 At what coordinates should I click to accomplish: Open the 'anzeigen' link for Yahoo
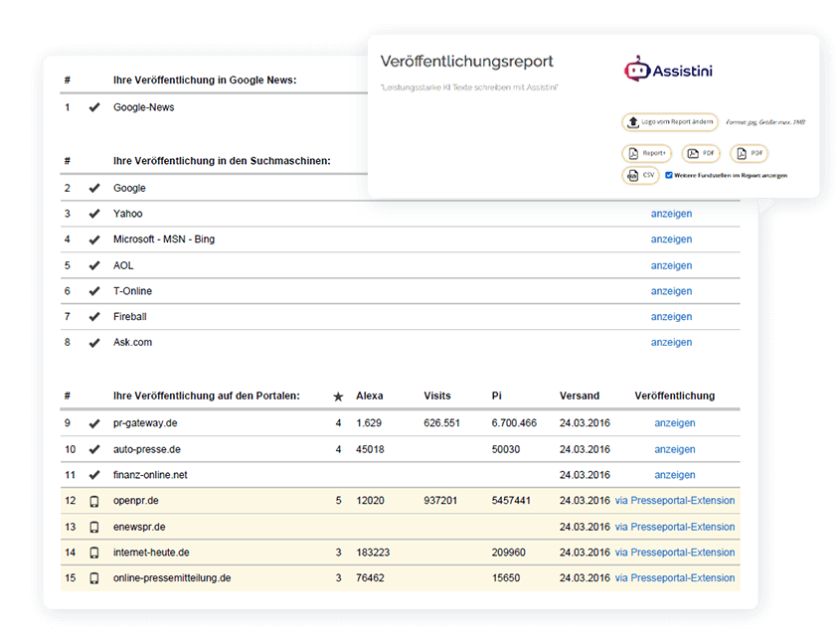coord(671,214)
